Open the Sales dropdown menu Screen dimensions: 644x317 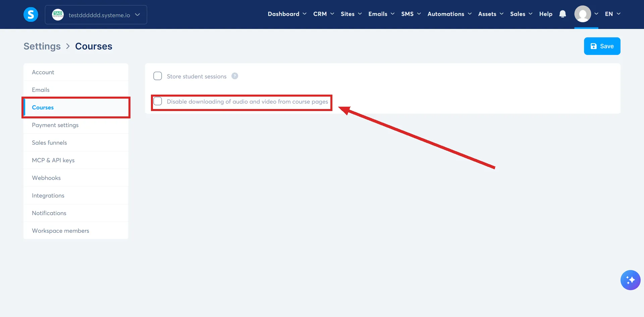pyautogui.click(x=521, y=14)
